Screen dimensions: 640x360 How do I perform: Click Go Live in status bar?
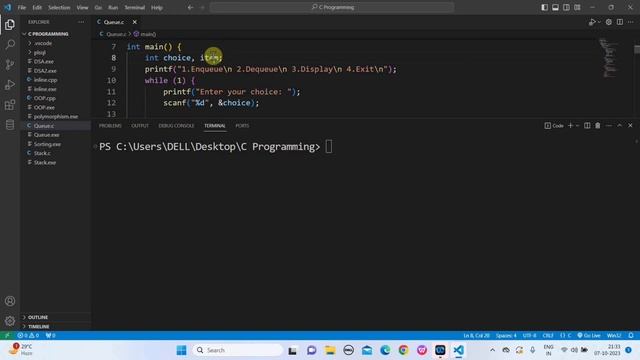[589, 336]
